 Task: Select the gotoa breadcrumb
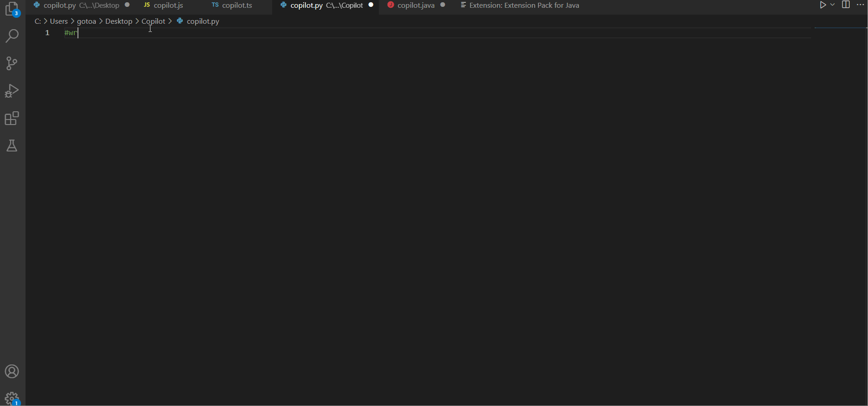(87, 21)
